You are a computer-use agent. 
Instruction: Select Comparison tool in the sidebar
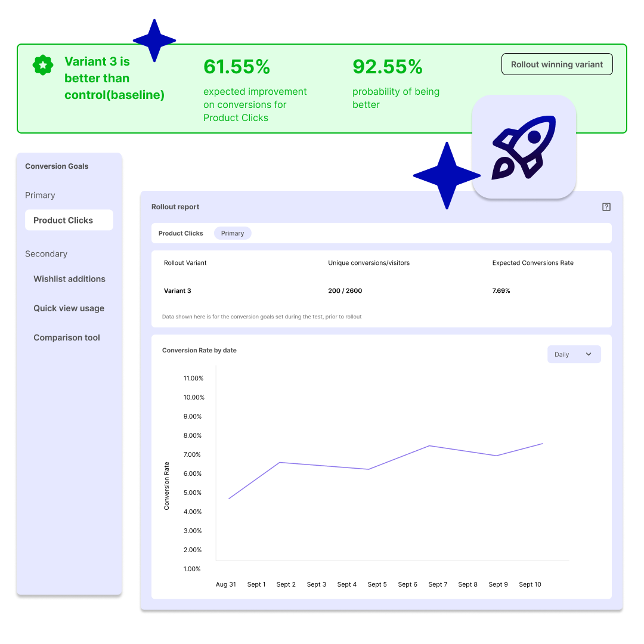click(66, 338)
